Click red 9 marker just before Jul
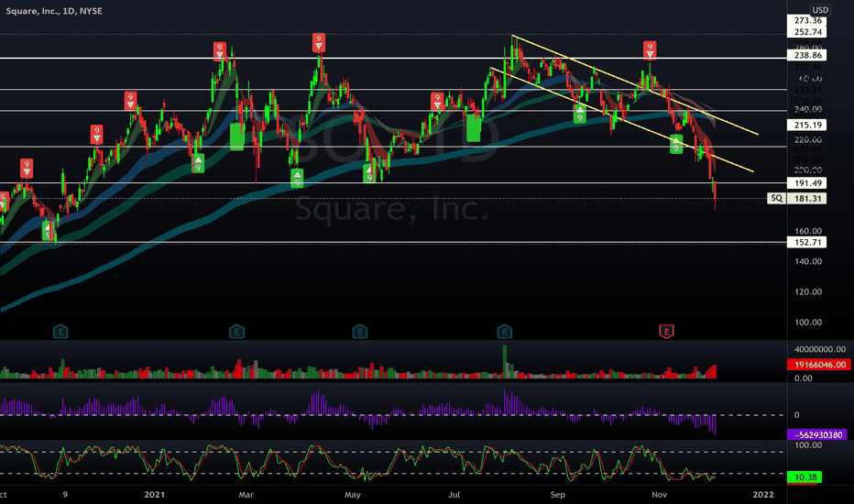This screenshot has width=854, height=504. pyautogui.click(x=437, y=102)
